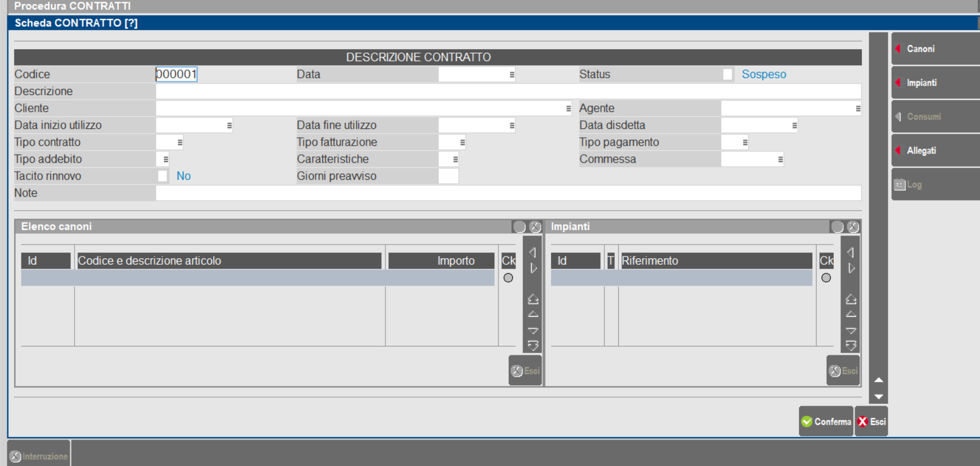Image resolution: width=980 pixels, height=466 pixels.
Task: Open the Cliente lookup list
Action: 568,108
